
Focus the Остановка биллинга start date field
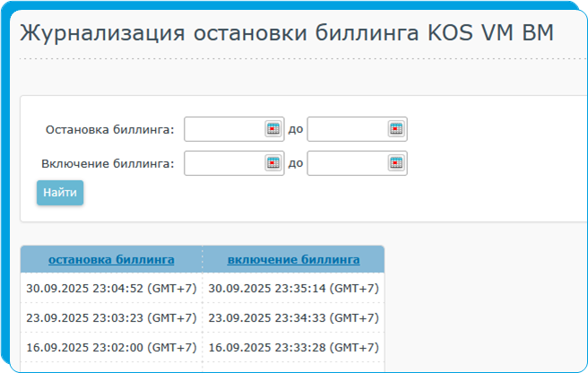(224, 129)
